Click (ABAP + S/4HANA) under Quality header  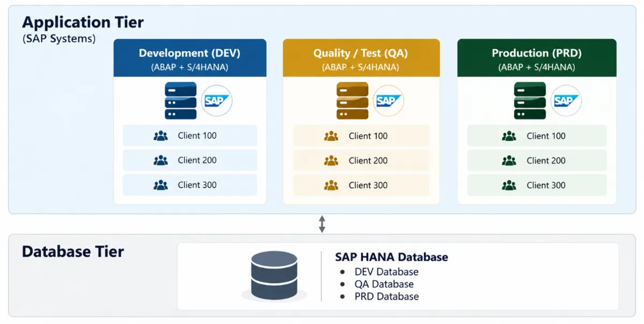pyautogui.click(x=361, y=67)
